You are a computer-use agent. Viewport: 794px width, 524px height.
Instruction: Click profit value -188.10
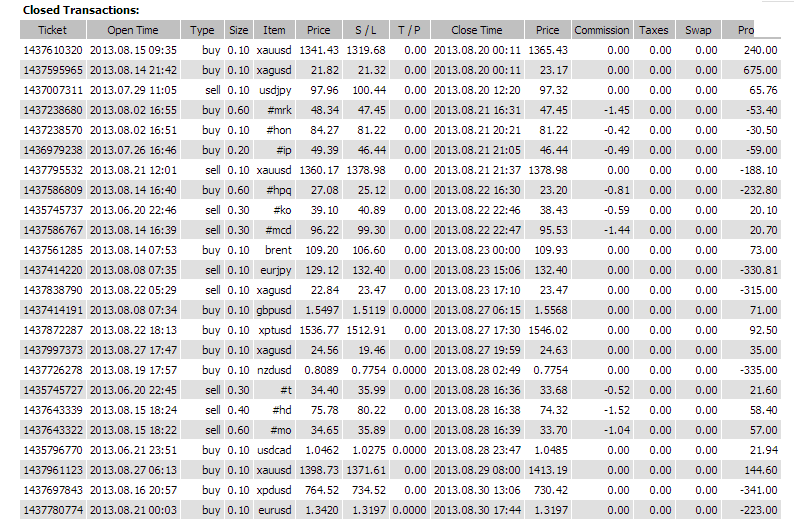[x=758, y=170]
